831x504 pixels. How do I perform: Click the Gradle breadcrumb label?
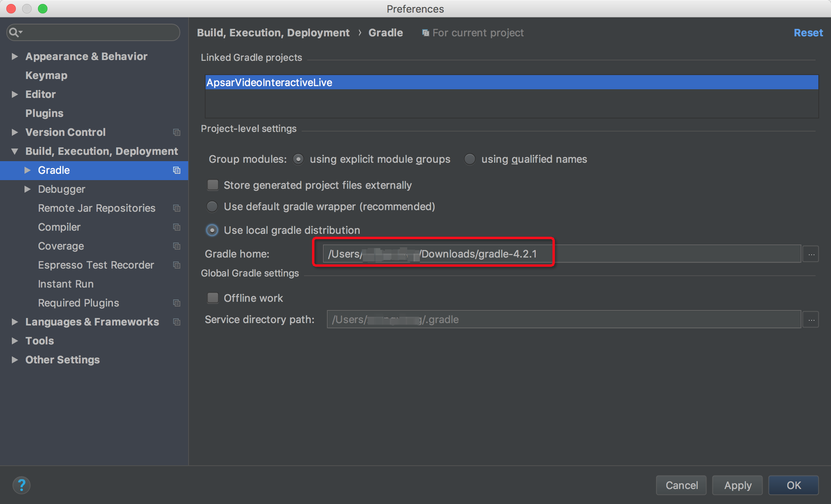(385, 33)
